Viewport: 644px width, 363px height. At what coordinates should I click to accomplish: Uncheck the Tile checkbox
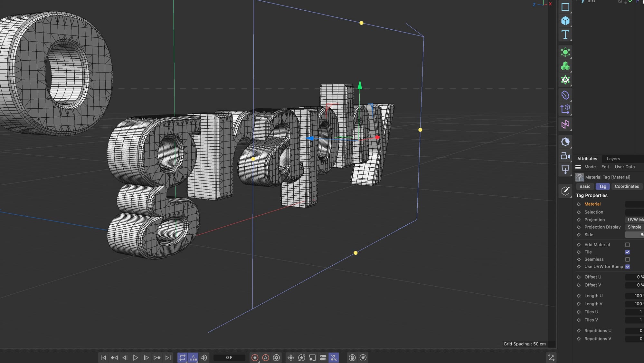tap(627, 252)
